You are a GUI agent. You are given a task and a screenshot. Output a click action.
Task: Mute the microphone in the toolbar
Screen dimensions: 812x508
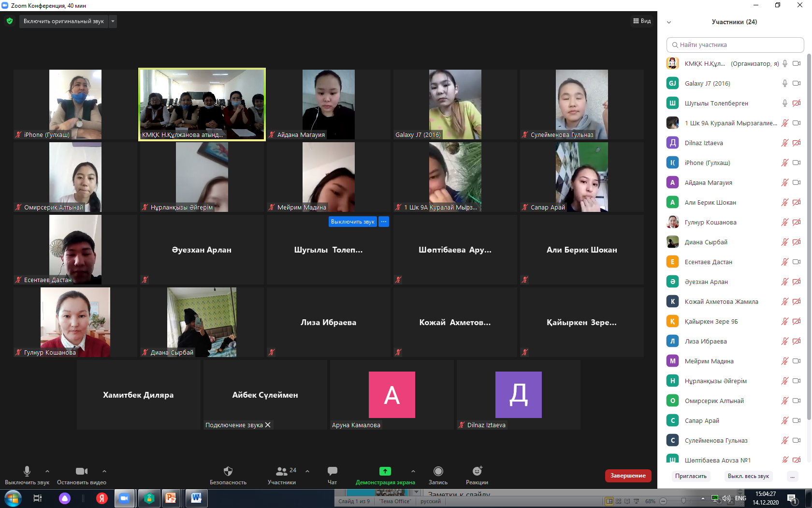27,471
